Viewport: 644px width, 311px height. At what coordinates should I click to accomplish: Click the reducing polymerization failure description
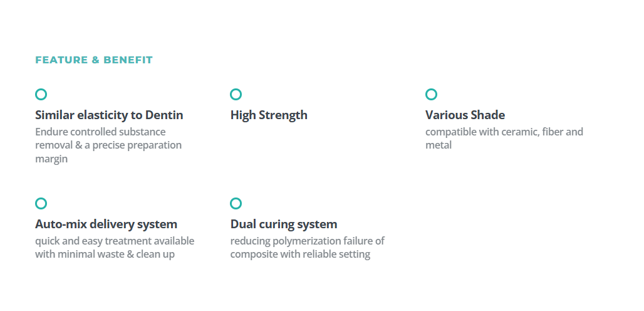[307, 247]
